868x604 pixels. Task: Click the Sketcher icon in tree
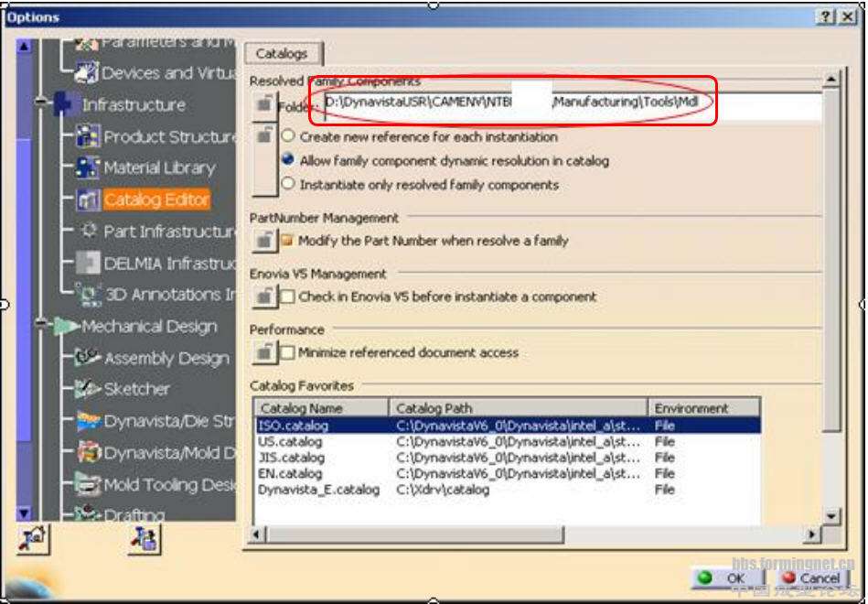89,389
